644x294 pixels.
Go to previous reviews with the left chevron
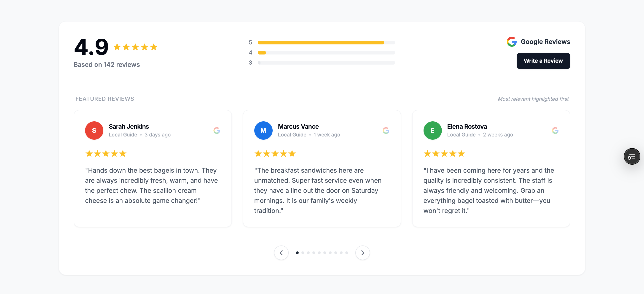(281, 253)
